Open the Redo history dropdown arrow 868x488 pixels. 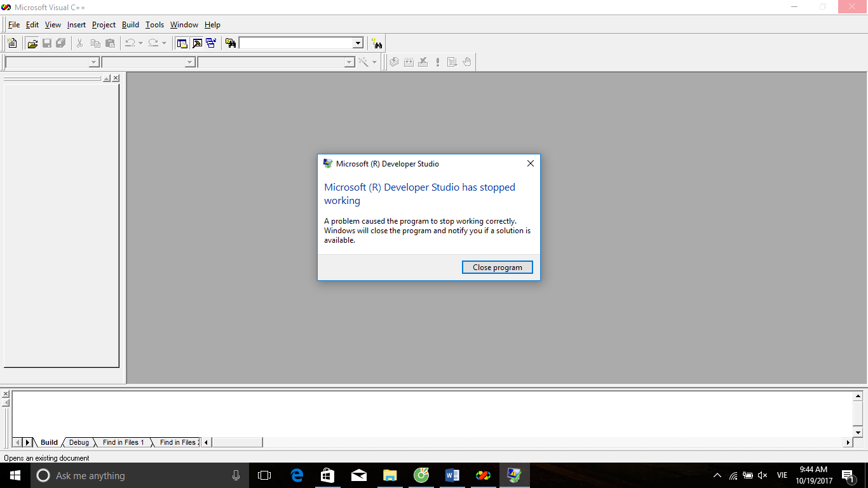[x=164, y=43]
